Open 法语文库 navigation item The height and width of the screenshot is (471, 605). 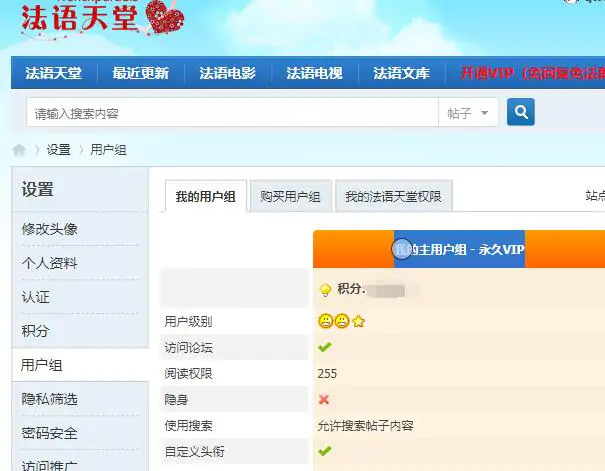coord(401,73)
